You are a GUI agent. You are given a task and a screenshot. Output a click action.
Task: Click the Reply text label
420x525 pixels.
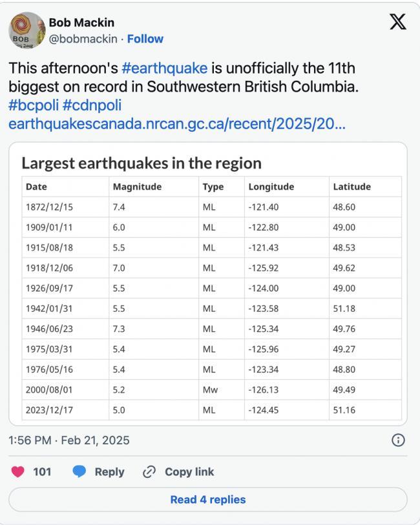(109, 472)
